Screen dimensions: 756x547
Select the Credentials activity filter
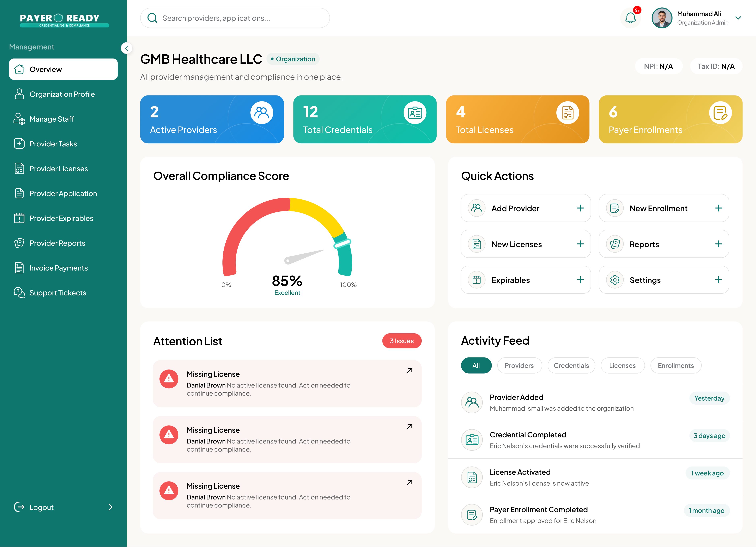571,365
